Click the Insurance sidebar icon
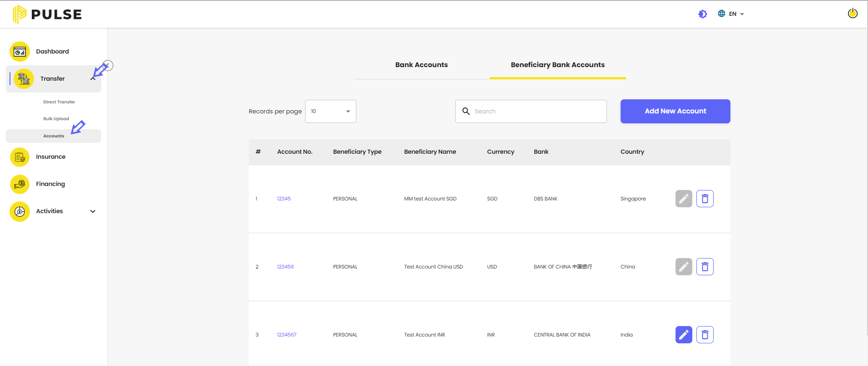Viewport: 868px width, 366px height. pos(20,157)
